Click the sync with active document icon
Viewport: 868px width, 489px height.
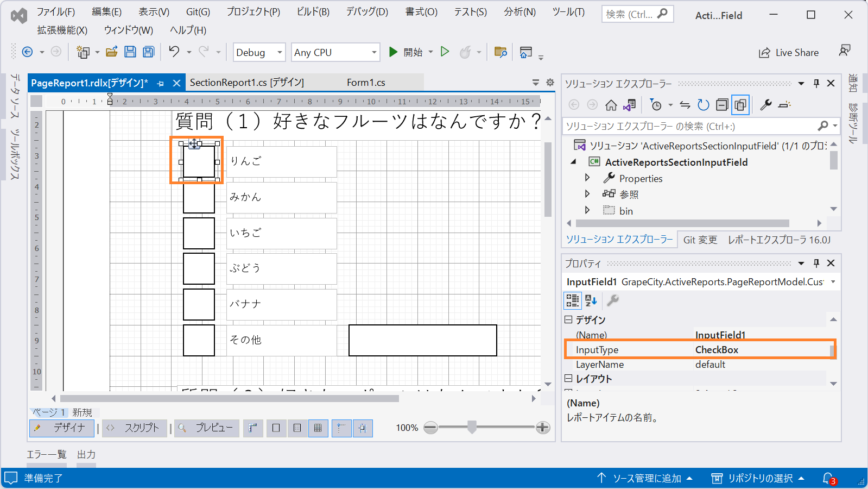[x=685, y=105]
